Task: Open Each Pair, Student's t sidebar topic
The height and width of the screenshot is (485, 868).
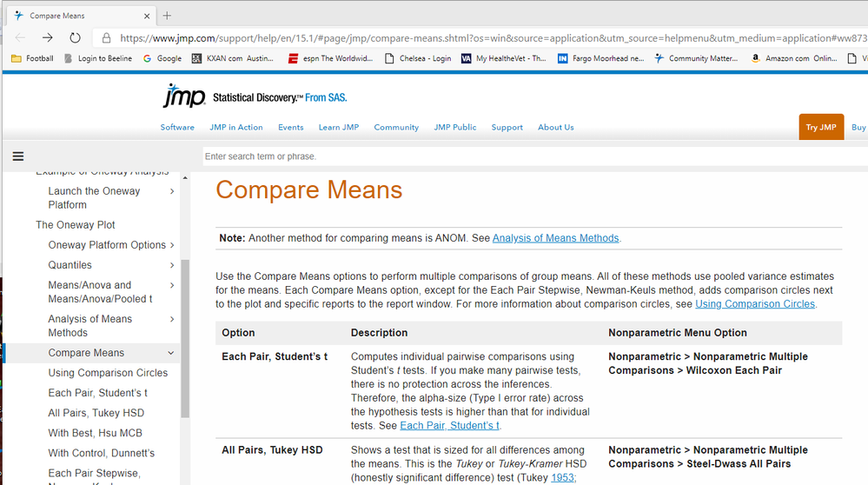Action: coord(98,393)
